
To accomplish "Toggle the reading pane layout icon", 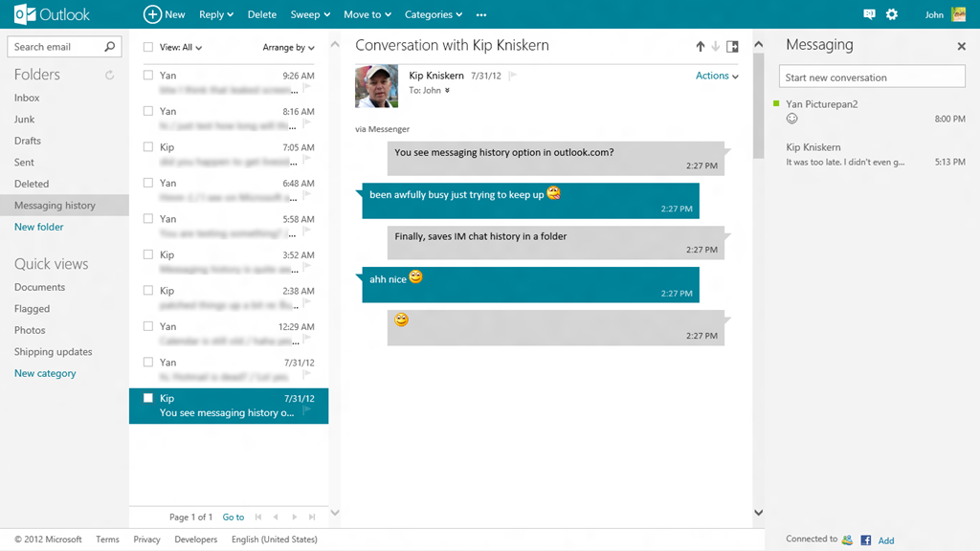I will [x=732, y=46].
